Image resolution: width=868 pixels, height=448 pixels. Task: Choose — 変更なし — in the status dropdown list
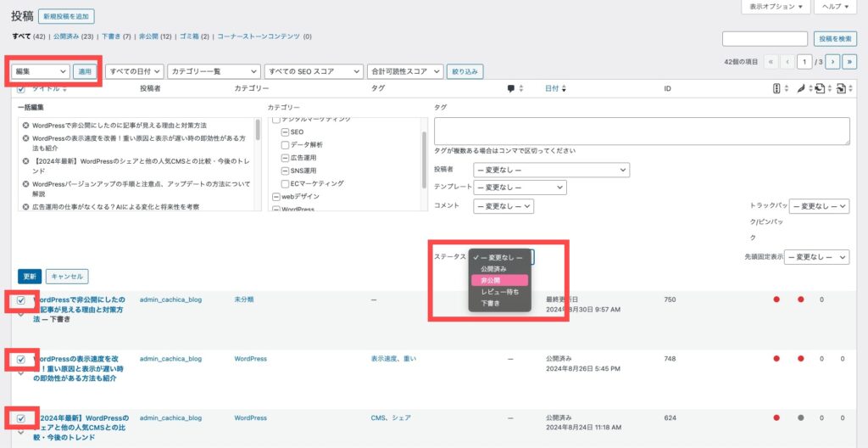click(x=499, y=257)
